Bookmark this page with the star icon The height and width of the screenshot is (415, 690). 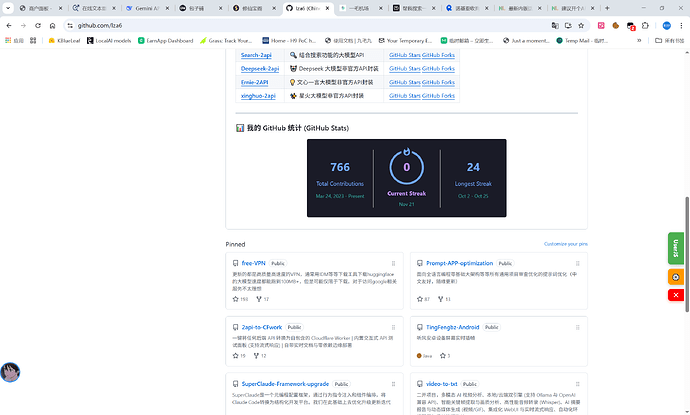click(581, 26)
